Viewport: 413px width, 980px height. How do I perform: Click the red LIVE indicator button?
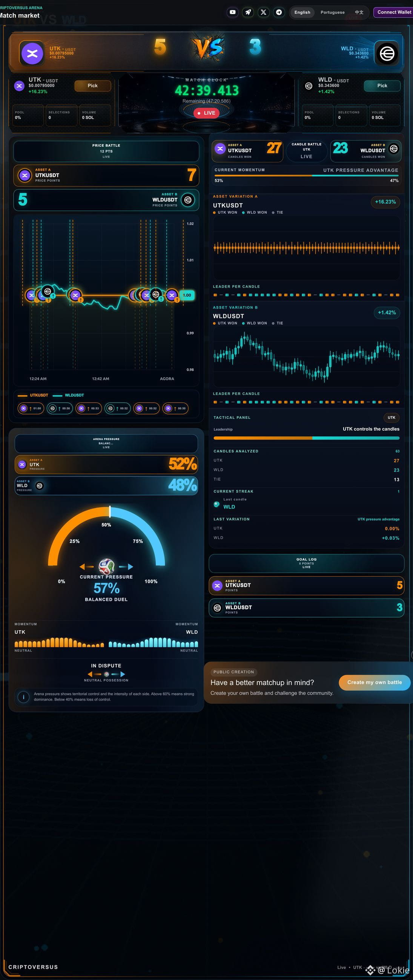click(206, 113)
